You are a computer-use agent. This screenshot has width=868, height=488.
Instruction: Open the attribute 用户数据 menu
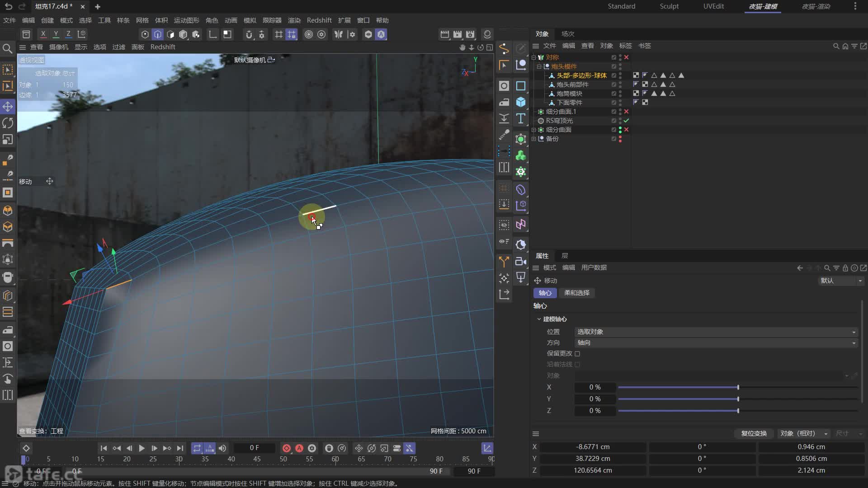point(594,267)
